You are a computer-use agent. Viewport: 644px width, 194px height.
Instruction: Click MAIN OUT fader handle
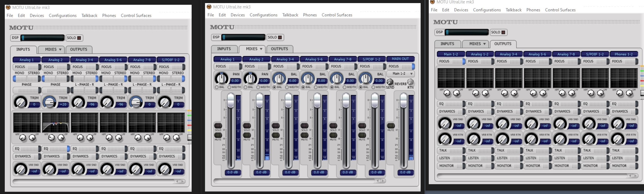(403, 101)
